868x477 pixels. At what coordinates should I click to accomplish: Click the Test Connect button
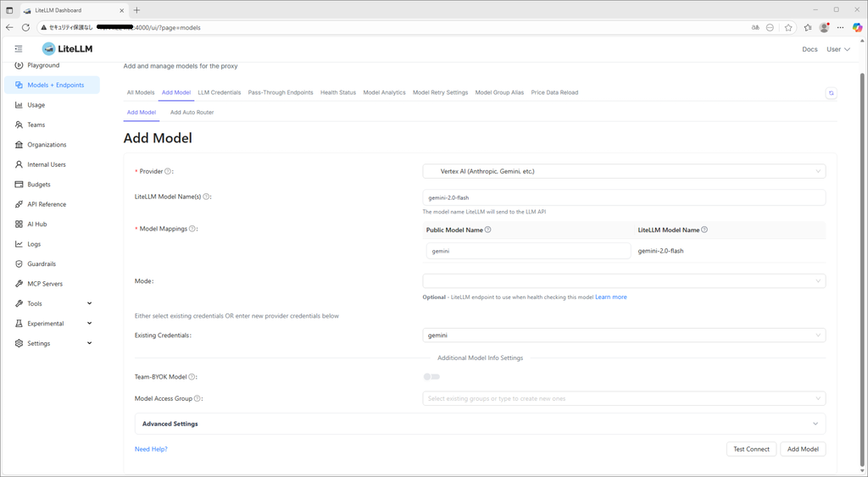751,449
